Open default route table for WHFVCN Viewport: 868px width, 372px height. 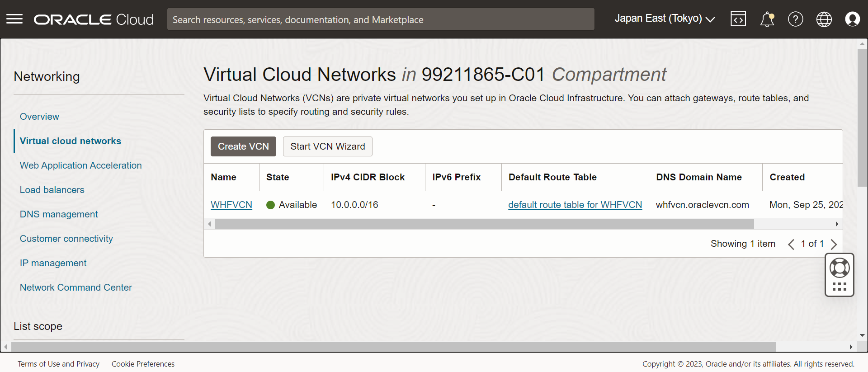coord(575,205)
